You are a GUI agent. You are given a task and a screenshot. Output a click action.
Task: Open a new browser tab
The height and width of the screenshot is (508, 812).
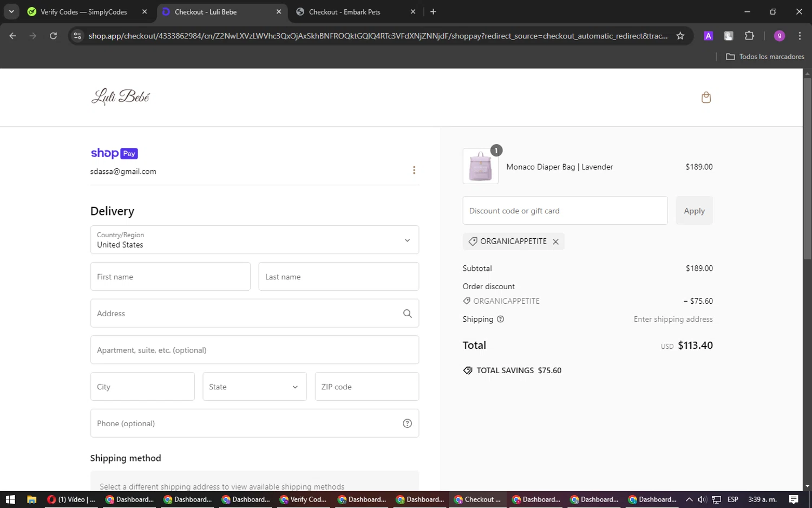[x=433, y=12]
